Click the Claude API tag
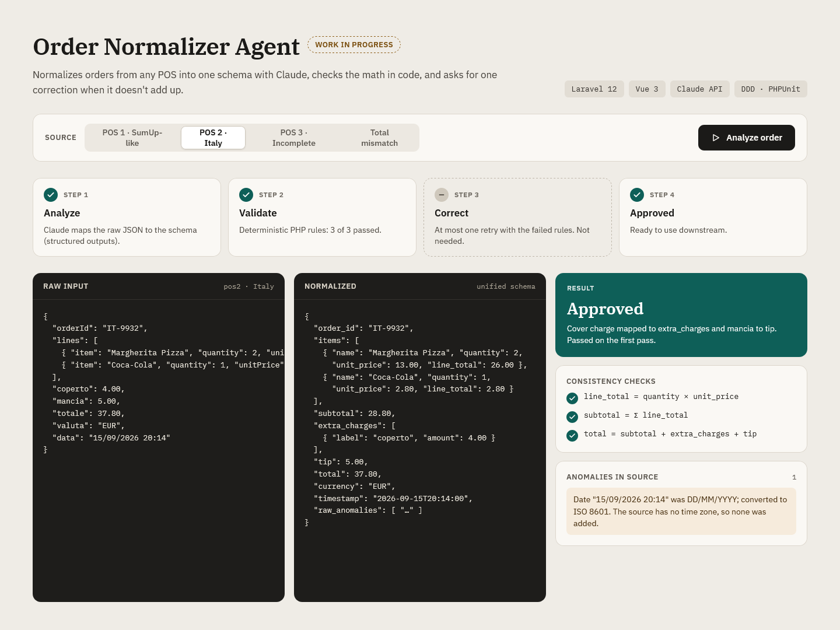 click(699, 89)
